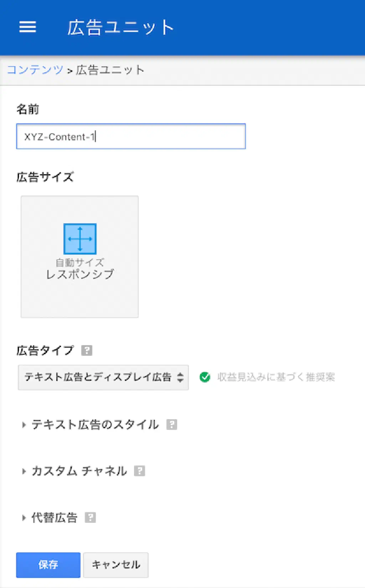Click help icon beside 代替広告

[x=90, y=517]
